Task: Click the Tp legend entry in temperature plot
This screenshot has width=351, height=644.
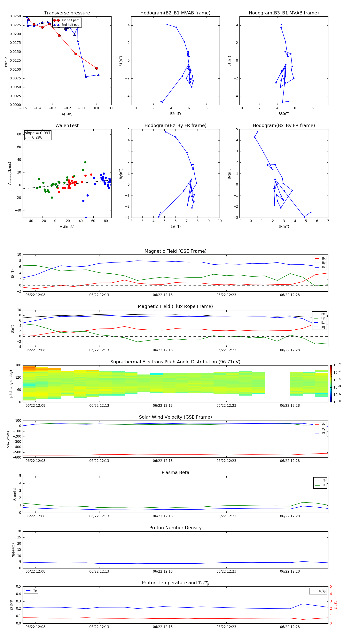Action: (31, 591)
